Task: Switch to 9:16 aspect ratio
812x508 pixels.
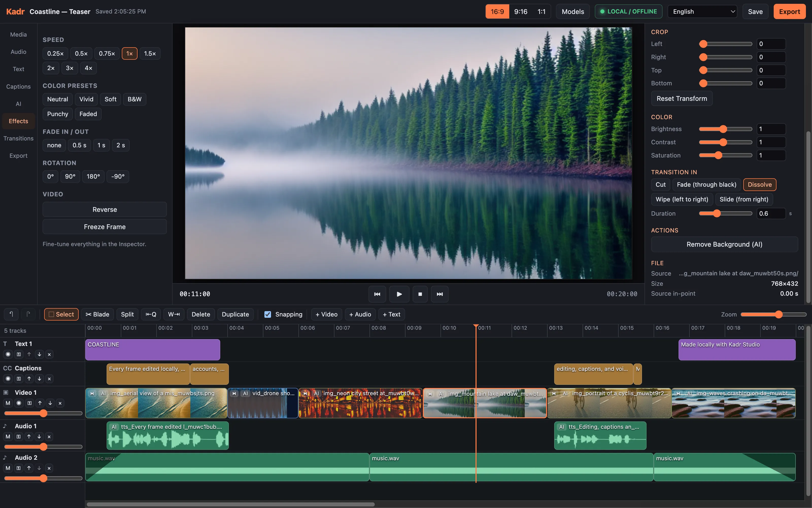Action: (520, 11)
